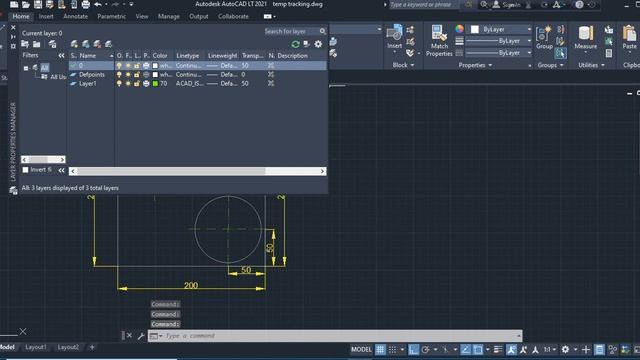Click the green color swatch of Layer1
This screenshot has height=360, width=640.
click(155, 83)
